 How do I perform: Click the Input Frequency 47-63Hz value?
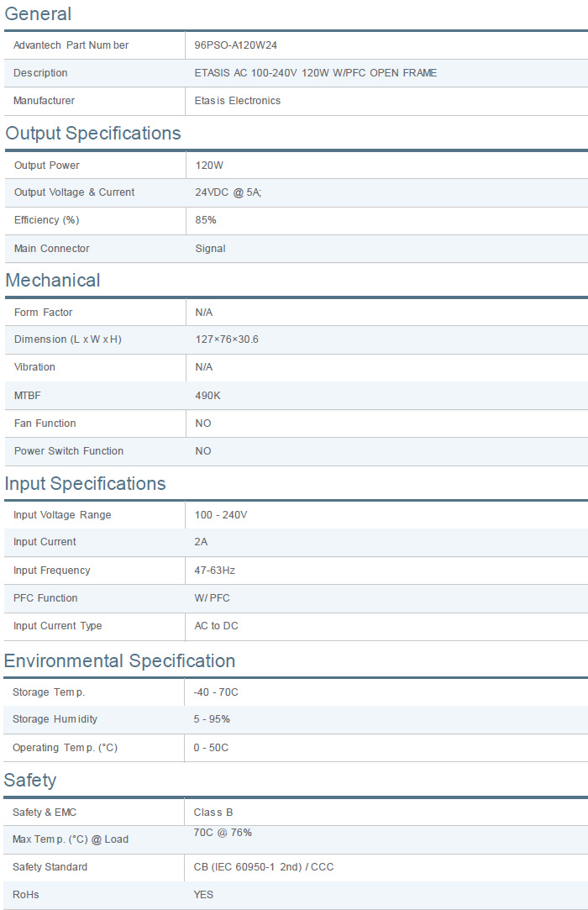point(215,571)
